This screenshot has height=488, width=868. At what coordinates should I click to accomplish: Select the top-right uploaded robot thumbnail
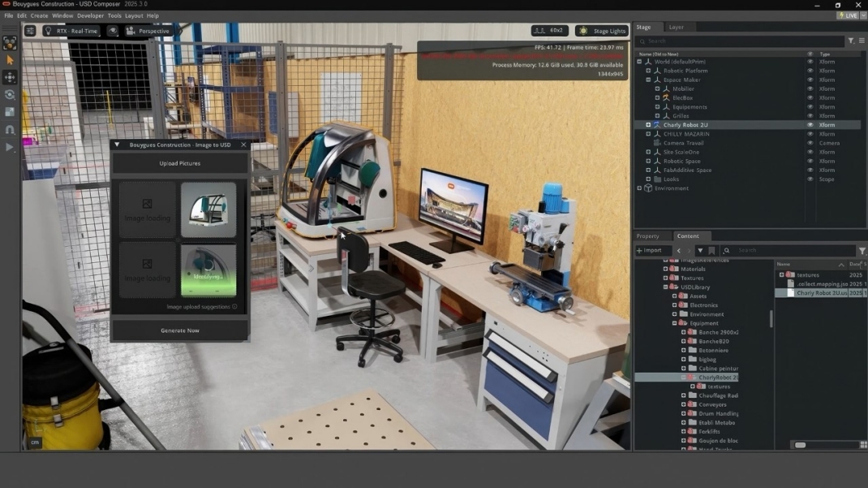point(208,209)
